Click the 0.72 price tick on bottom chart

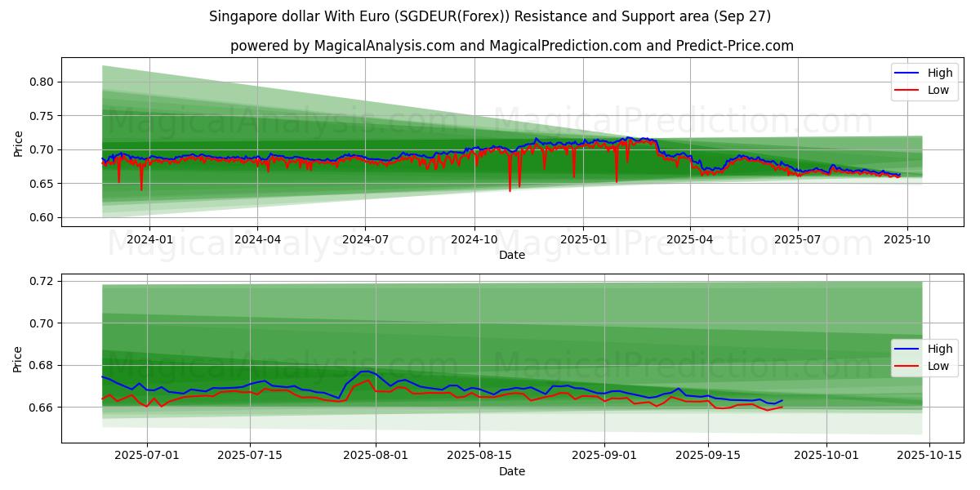tap(42, 281)
